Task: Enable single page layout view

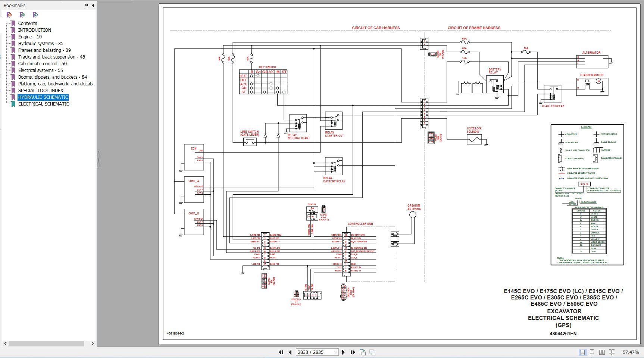Action: coord(582,352)
